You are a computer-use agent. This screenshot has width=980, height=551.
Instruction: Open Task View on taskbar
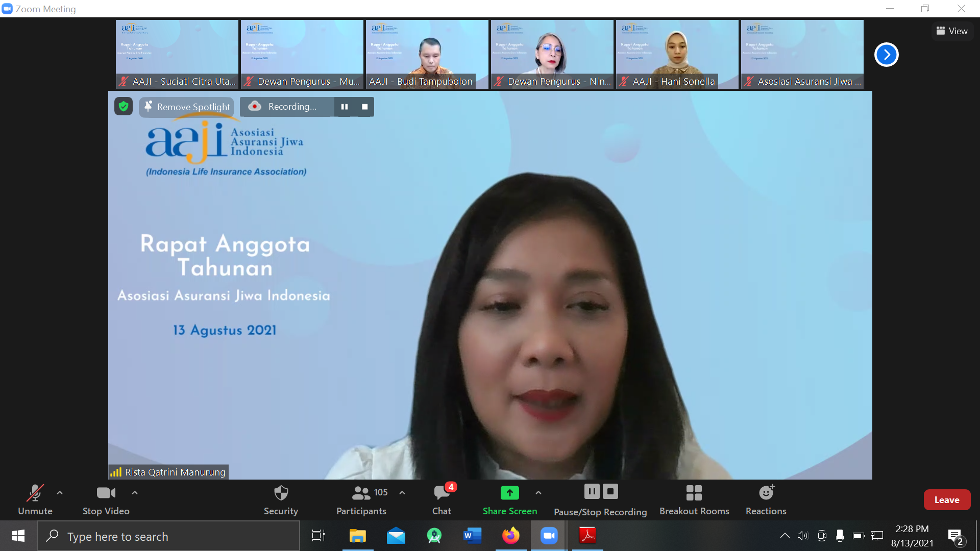[x=318, y=536]
